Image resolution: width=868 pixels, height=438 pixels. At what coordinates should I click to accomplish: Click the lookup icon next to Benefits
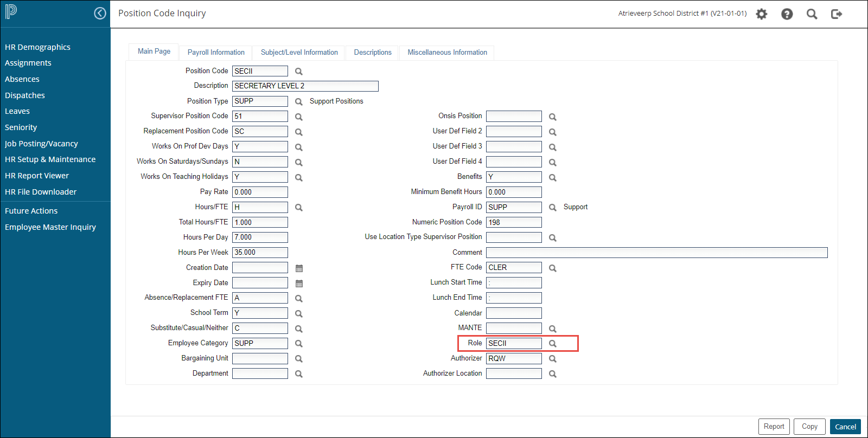point(552,178)
